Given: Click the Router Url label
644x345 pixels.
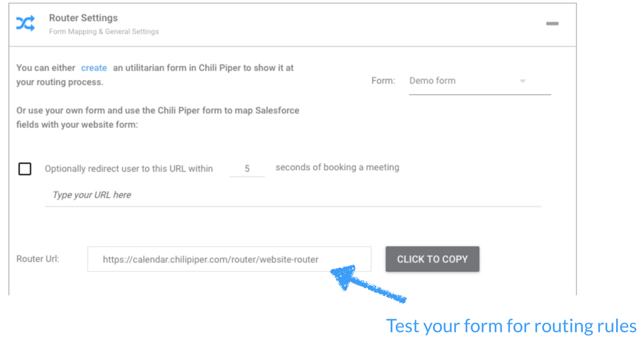Looking at the screenshot, I should pos(38,259).
